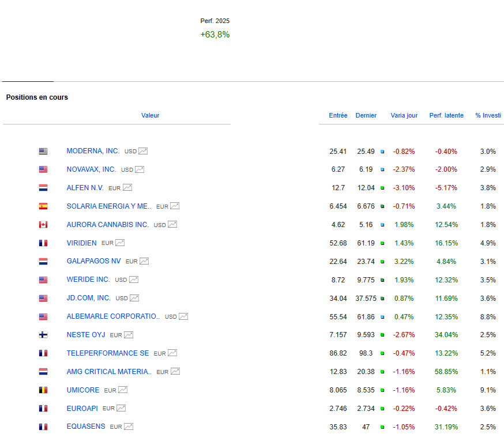Click the status dot in the MODERNA row
This screenshot has height=438, width=504.
pyautogui.click(x=382, y=152)
